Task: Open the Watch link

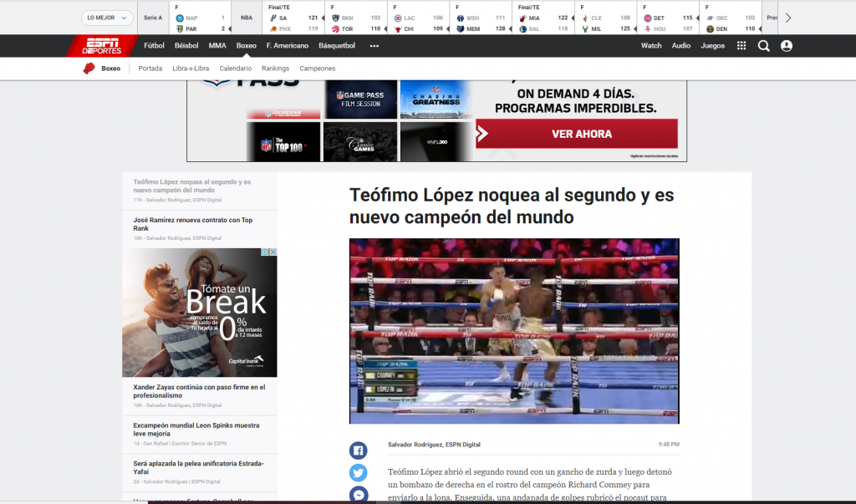Action: [x=650, y=46]
